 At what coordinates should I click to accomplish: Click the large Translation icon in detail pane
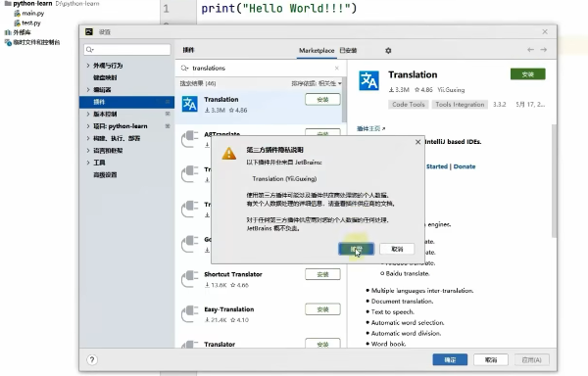pyautogui.click(x=369, y=80)
